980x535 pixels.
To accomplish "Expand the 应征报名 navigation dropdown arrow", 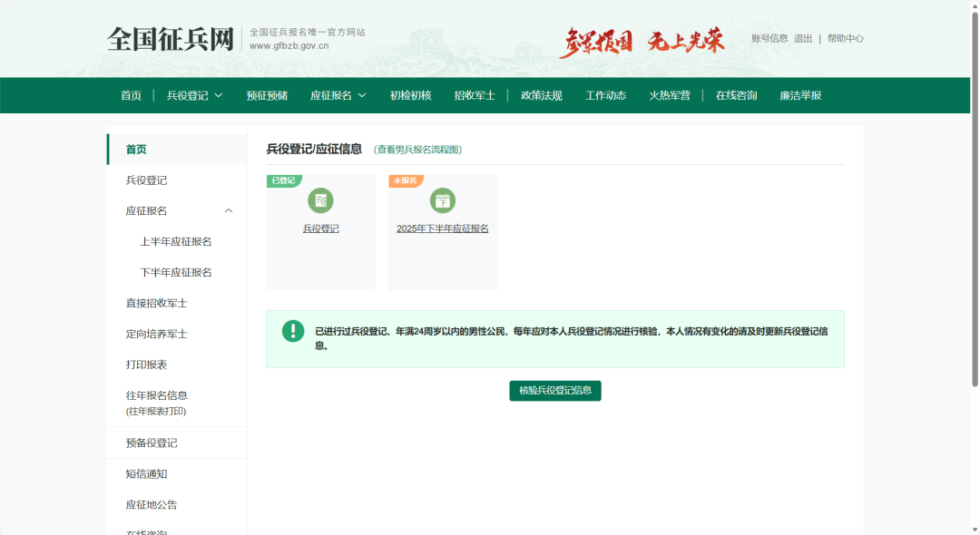I will (x=362, y=95).
